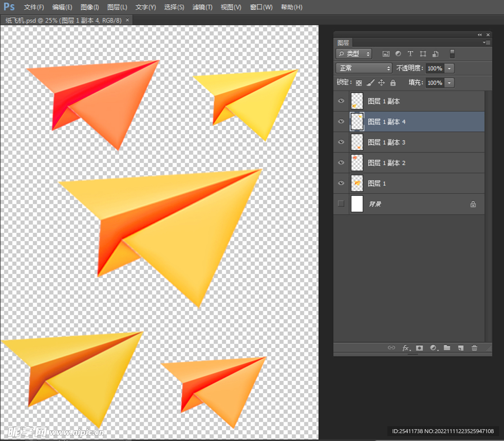504x441 pixels.
Task: Click thumbnail of 图层 1 副本 2
Action: tap(357, 162)
